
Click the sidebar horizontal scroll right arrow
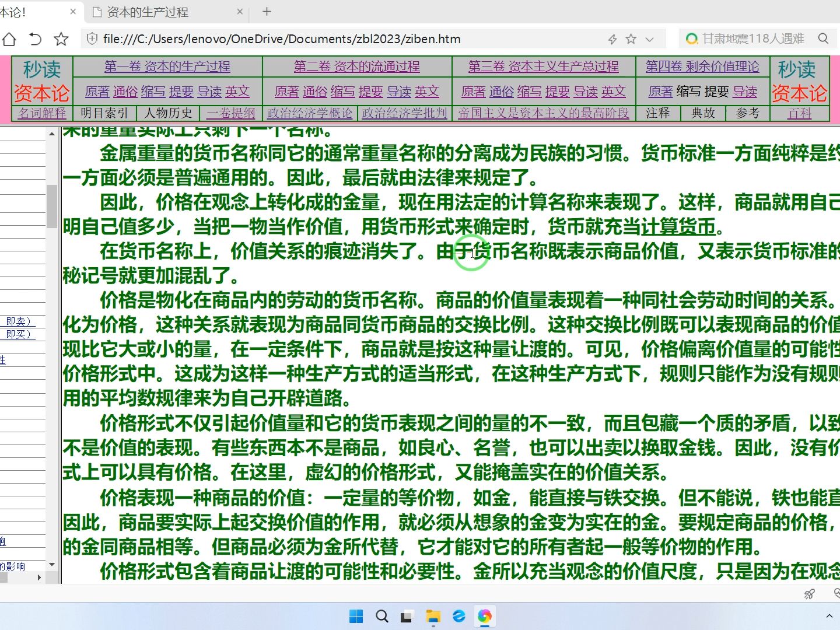tap(40, 577)
